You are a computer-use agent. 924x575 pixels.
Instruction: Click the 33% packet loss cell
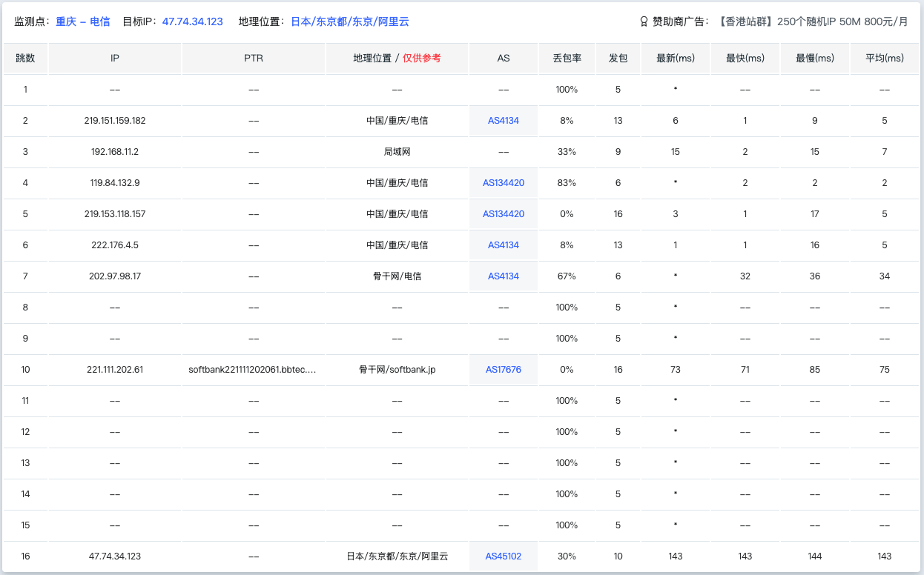567,152
